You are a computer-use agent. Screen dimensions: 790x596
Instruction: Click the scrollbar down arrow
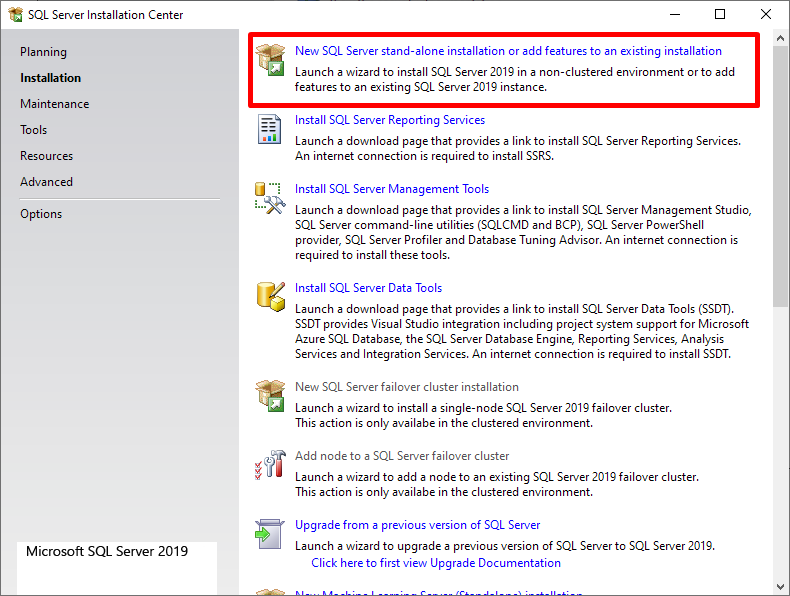click(x=781, y=587)
